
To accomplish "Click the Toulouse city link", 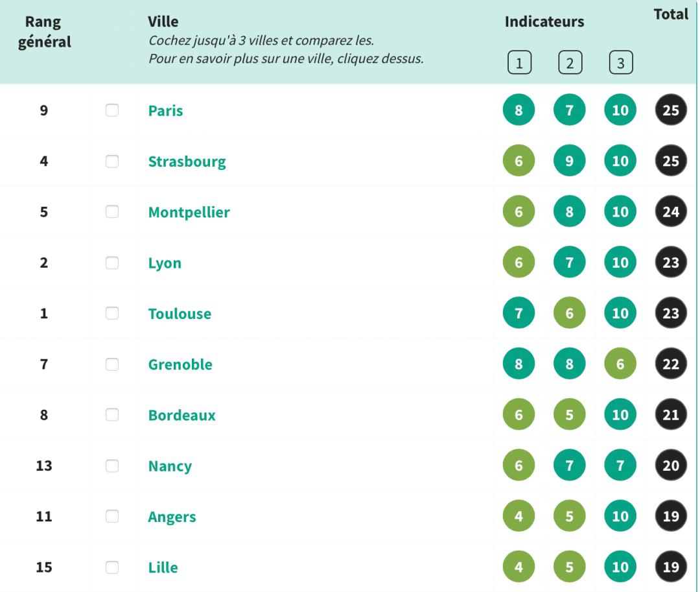I will pos(179,314).
